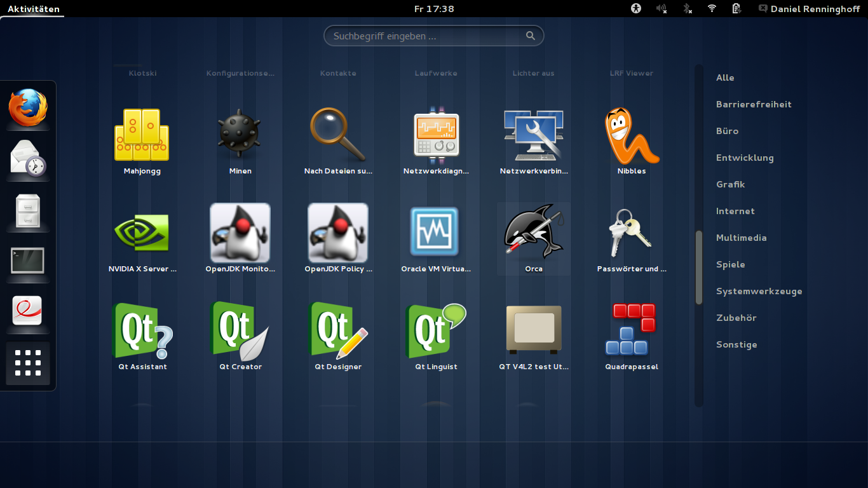The image size is (868, 488).
Task: Open Qt Creator application
Action: 240,331
